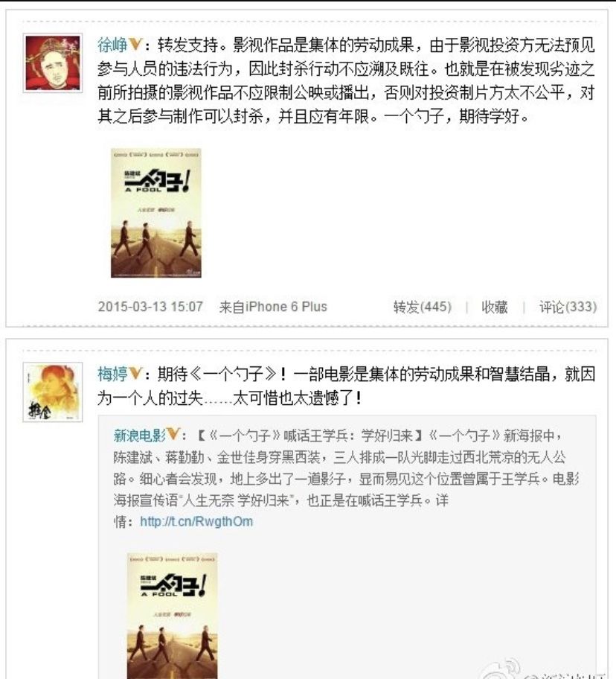
Task: Click 徐峥's post text starting 转发支持
Action: click(346, 80)
